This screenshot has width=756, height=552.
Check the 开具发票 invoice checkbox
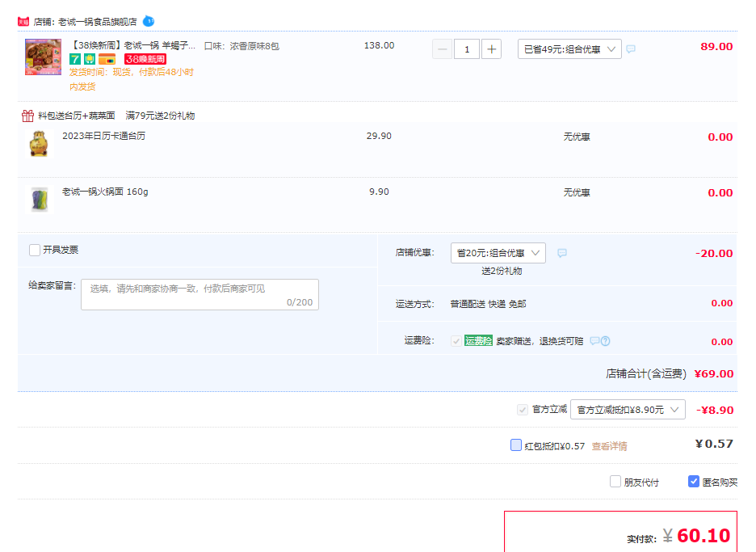[35, 250]
